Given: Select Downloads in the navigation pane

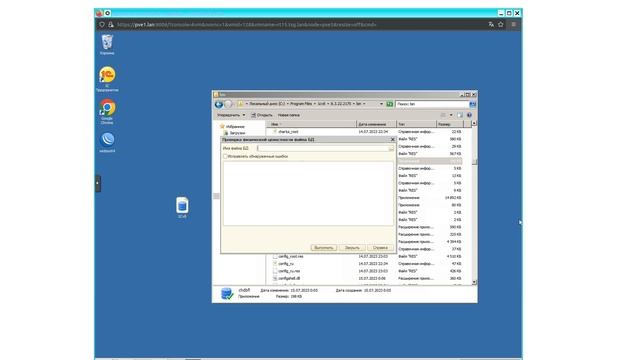Looking at the screenshot, I should pyautogui.click(x=235, y=133).
